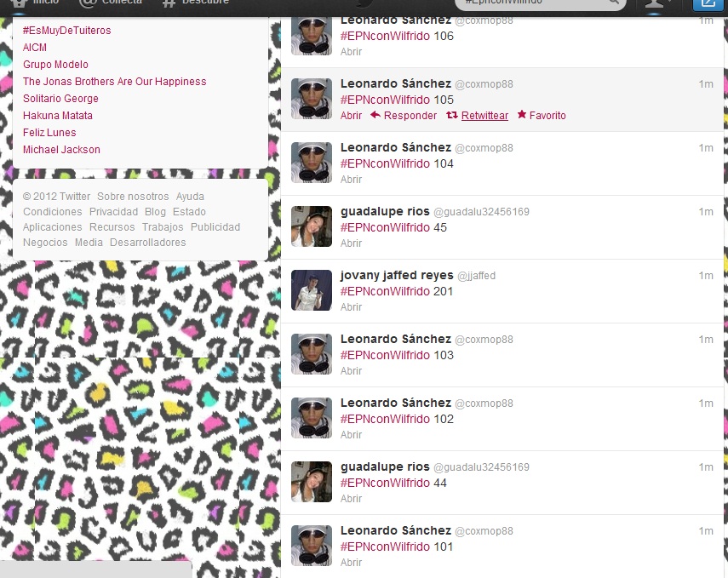Click the Leonardo Sánchez name on tweet 103
728x578 pixels.
tap(396, 339)
